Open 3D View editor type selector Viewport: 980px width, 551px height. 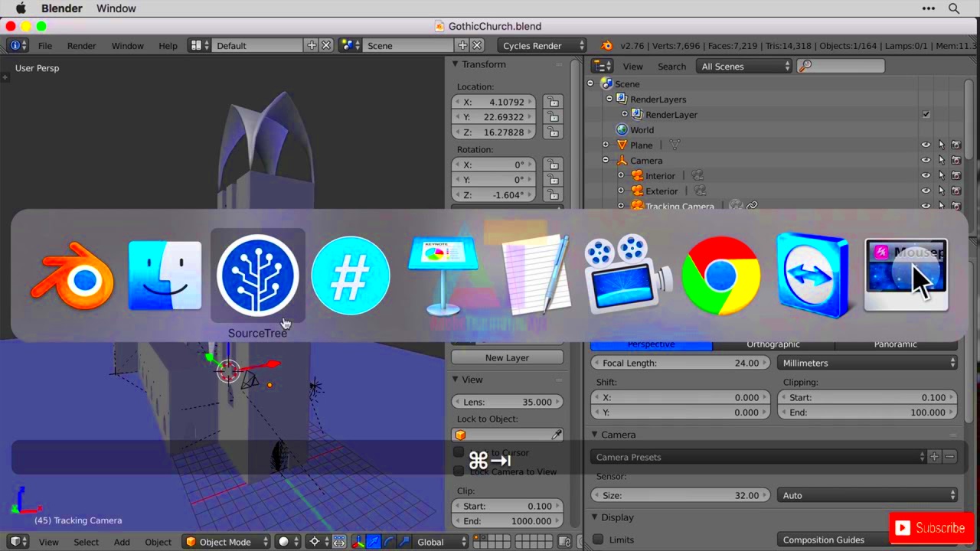pyautogui.click(x=18, y=542)
